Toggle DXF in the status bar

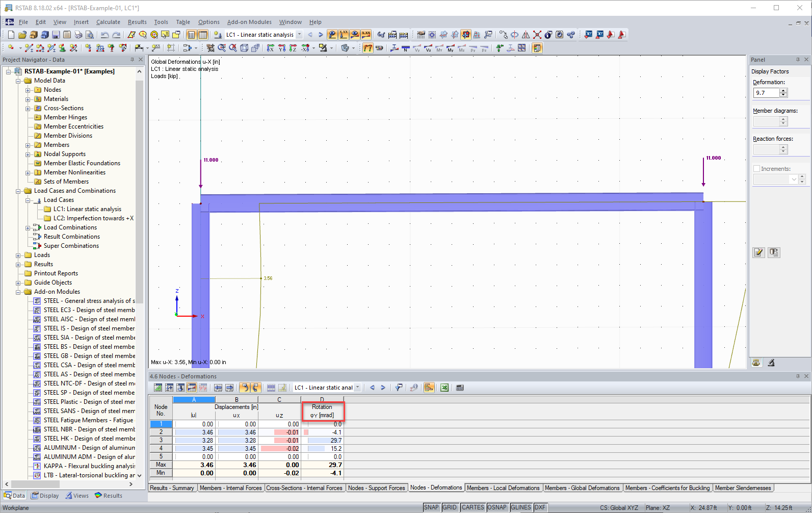pyautogui.click(x=540, y=507)
